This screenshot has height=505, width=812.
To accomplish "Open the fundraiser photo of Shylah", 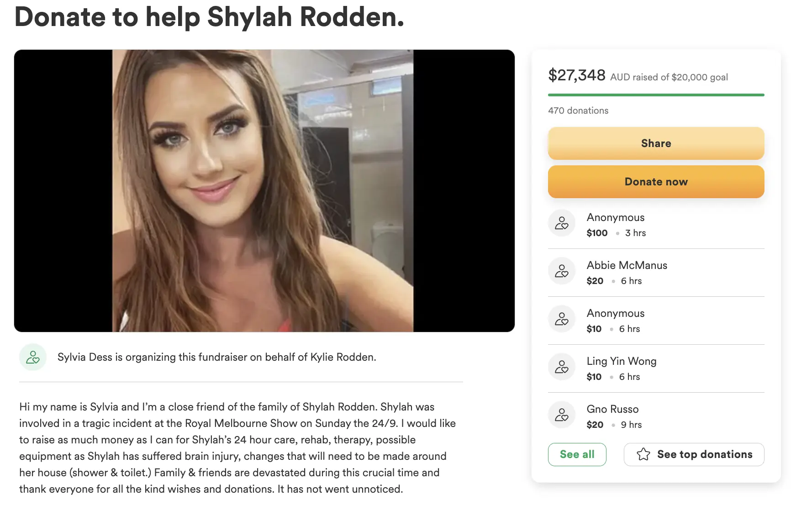I will point(264,191).
